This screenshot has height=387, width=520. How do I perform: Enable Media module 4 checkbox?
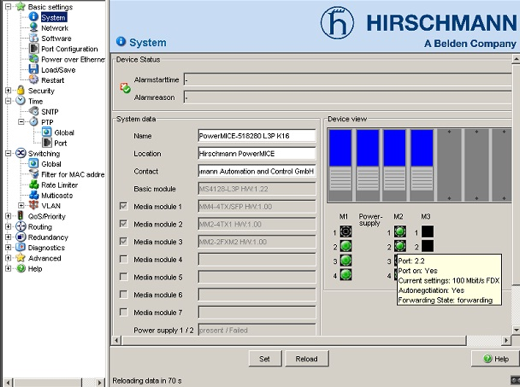pos(123,259)
